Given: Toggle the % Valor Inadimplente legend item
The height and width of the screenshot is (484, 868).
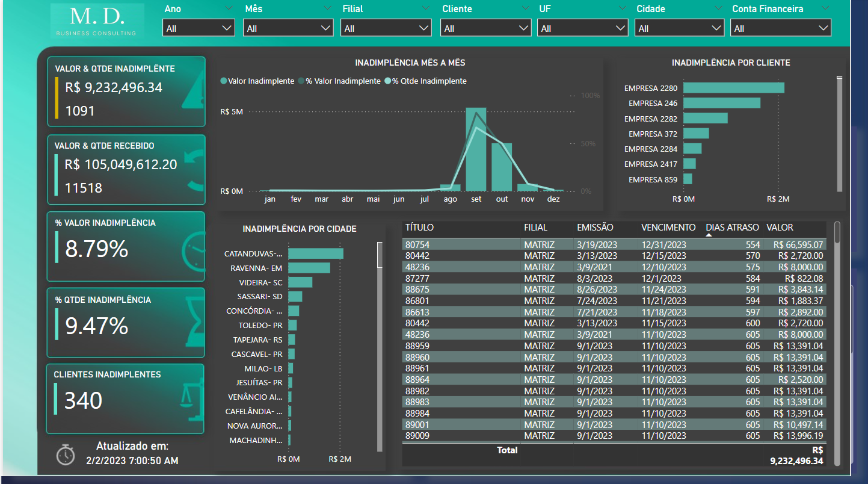Looking at the screenshot, I should (x=340, y=81).
